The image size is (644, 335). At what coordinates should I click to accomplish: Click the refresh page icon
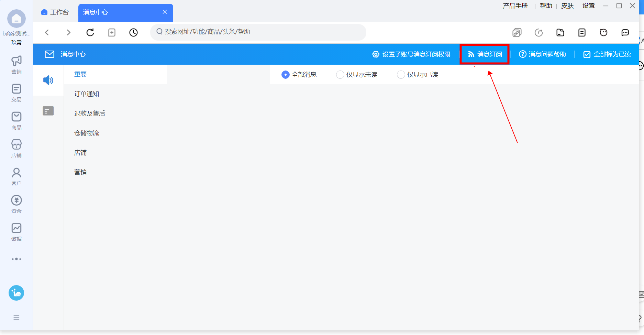[90, 32]
